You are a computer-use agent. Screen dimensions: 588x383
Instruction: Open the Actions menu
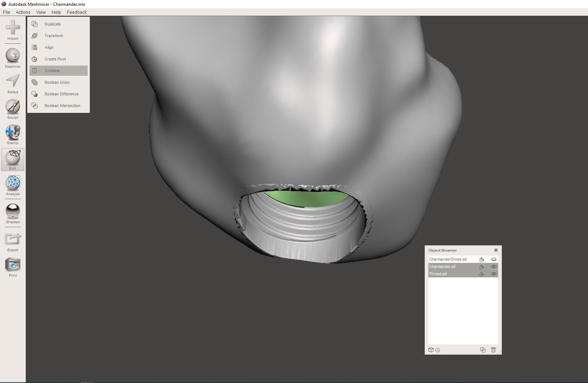click(x=23, y=12)
